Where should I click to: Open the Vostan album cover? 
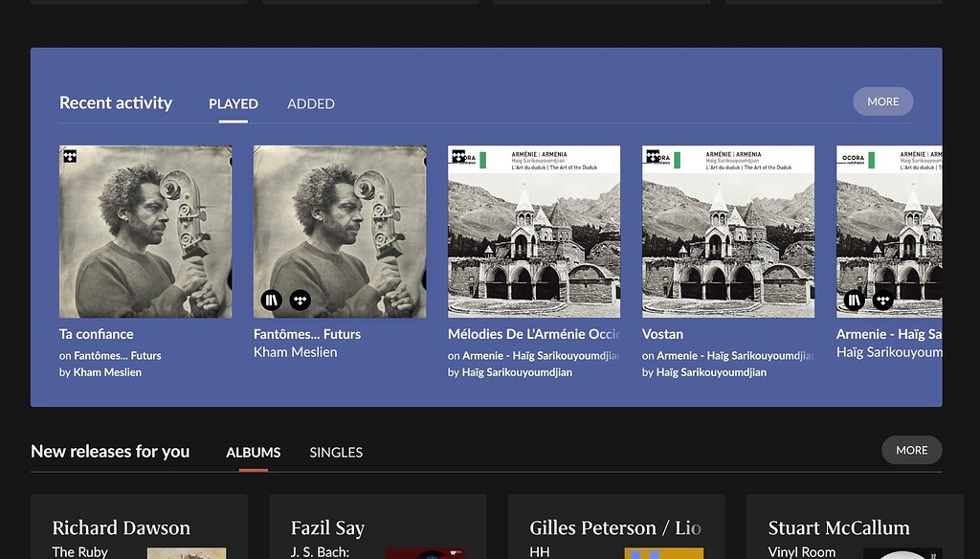727,231
